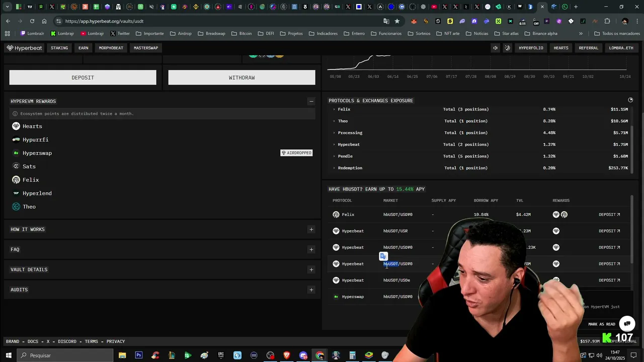The image size is (644, 362).
Task: Open translate page icon in address bar
Action: [x=386, y=21]
